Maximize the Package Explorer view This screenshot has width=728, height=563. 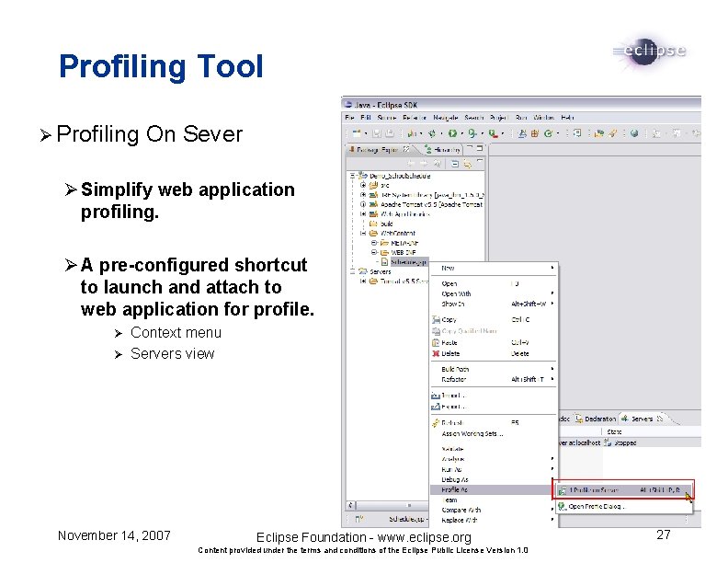coord(480,148)
